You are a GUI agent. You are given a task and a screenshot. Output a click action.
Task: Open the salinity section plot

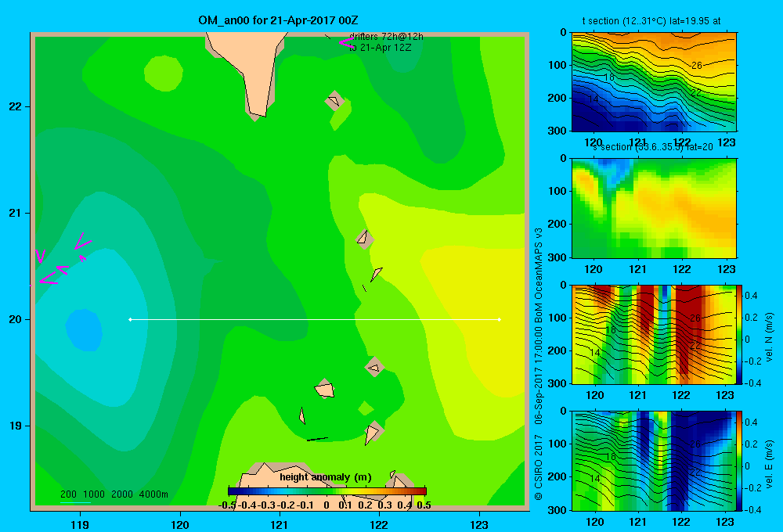654,208
